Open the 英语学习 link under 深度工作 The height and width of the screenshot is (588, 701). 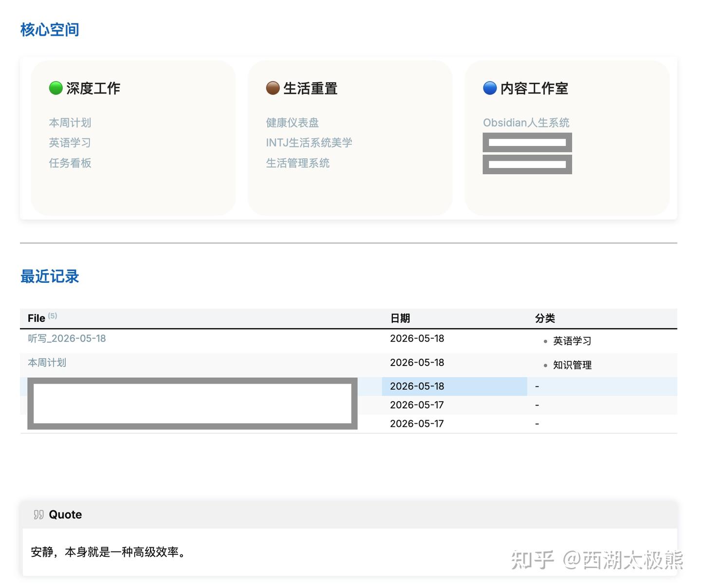click(x=70, y=143)
